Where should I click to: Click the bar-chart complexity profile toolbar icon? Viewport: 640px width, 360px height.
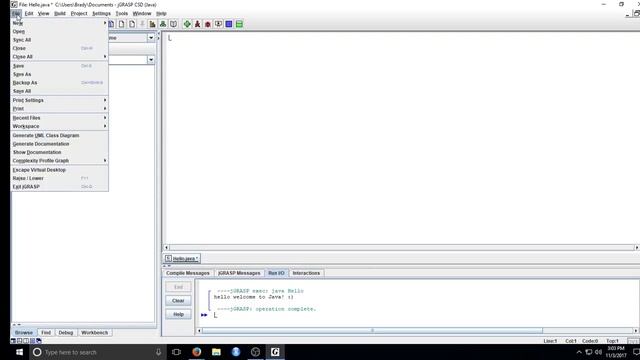pyautogui.click(x=152, y=24)
